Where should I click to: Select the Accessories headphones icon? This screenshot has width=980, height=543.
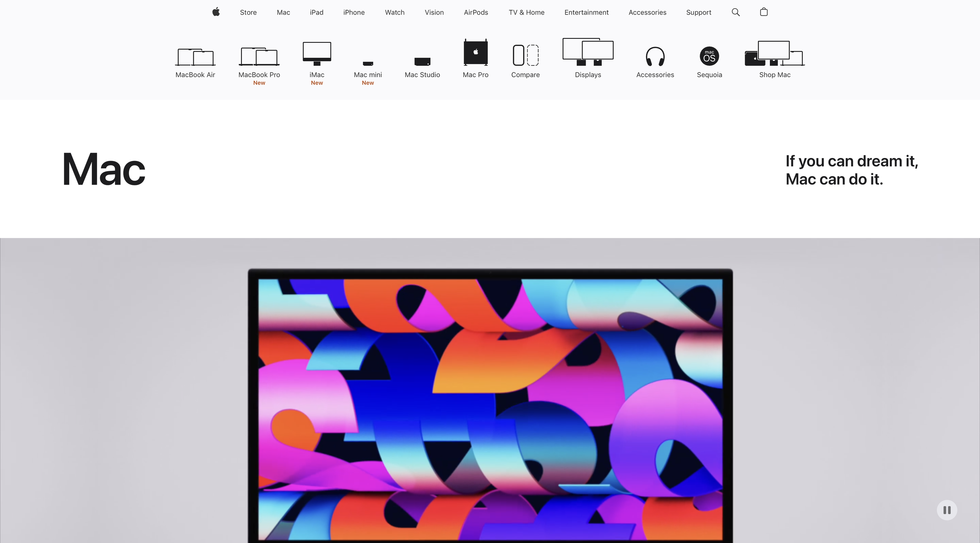coord(655,56)
